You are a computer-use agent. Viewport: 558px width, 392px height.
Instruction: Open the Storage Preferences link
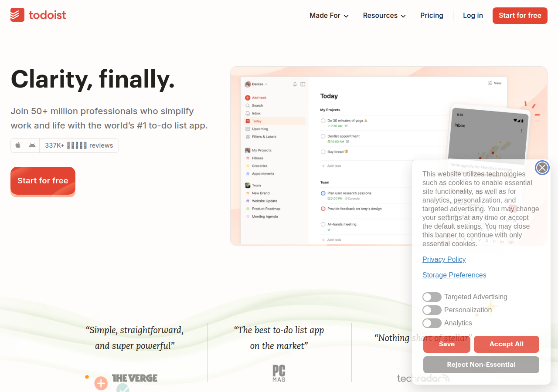point(454,275)
